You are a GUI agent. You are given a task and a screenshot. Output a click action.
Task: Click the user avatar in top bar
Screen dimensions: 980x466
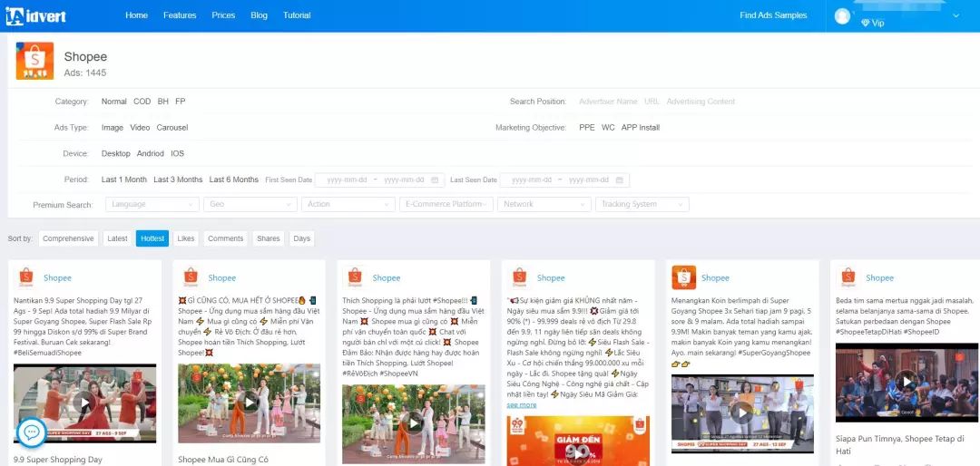coord(843,15)
